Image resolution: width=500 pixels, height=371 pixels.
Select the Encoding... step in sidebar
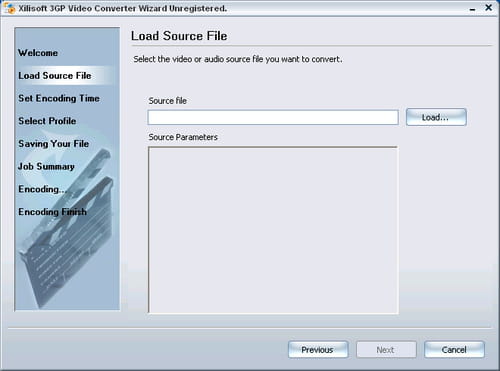pyautogui.click(x=41, y=189)
